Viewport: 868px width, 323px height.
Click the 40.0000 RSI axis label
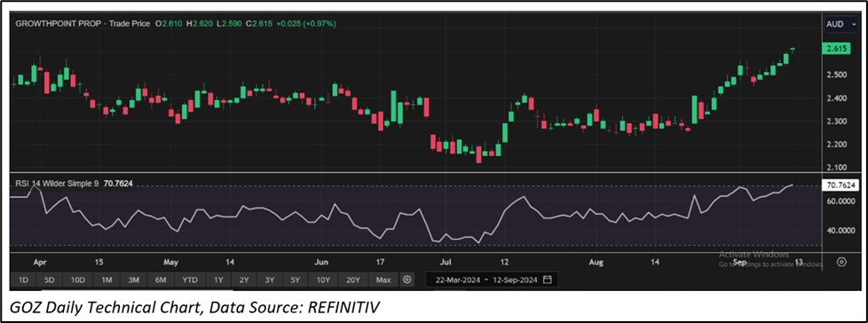[x=840, y=231]
